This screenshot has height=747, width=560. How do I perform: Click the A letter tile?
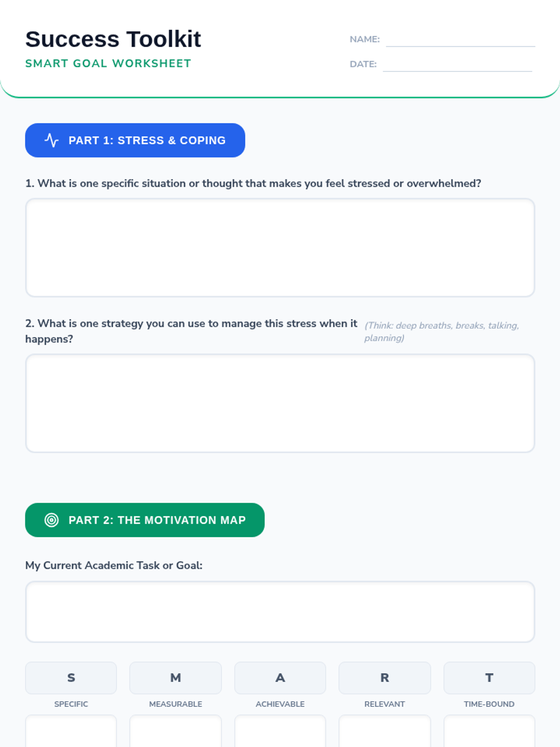pyautogui.click(x=280, y=678)
